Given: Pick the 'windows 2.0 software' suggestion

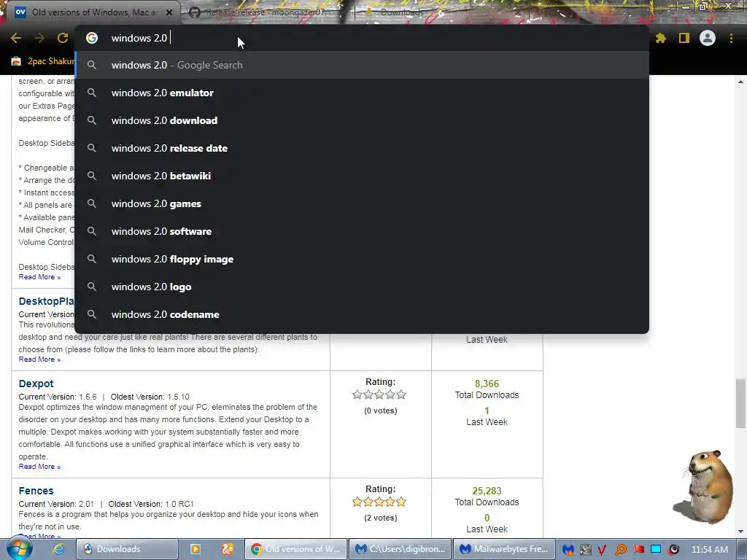Looking at the screenshot, I should tap(362, 231).
